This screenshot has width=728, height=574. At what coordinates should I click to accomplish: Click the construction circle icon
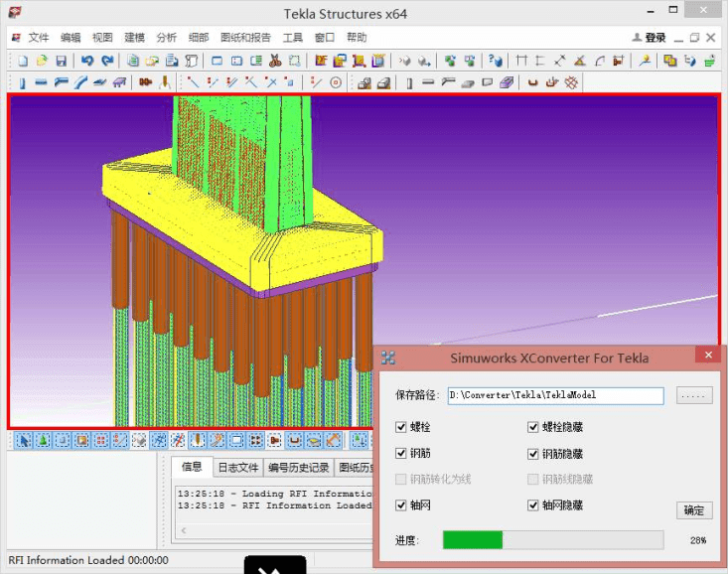(x=336, y=83)
